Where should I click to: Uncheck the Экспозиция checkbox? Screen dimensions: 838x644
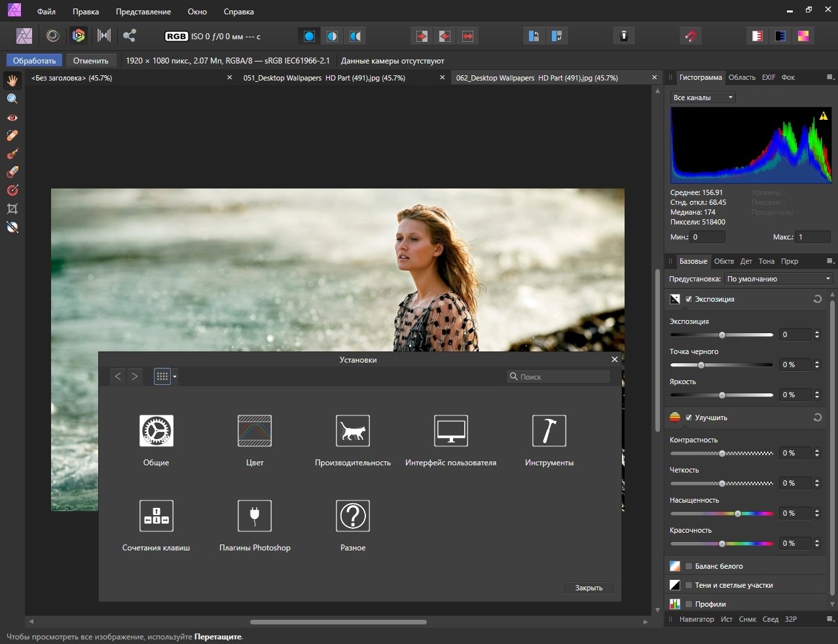click(689, 299)
